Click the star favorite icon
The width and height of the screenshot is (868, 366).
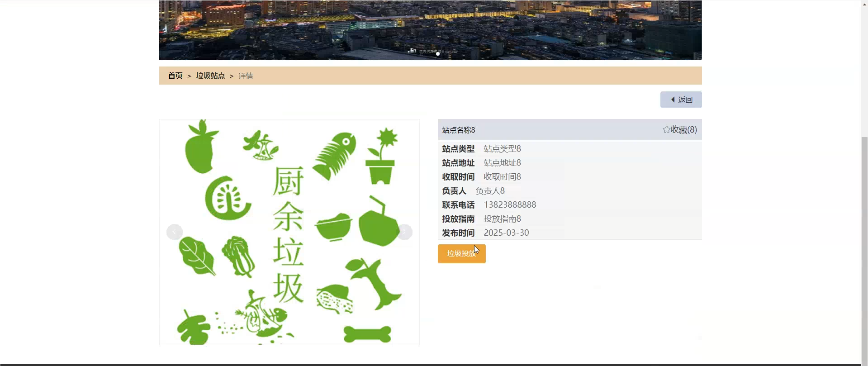pos(666,129)
